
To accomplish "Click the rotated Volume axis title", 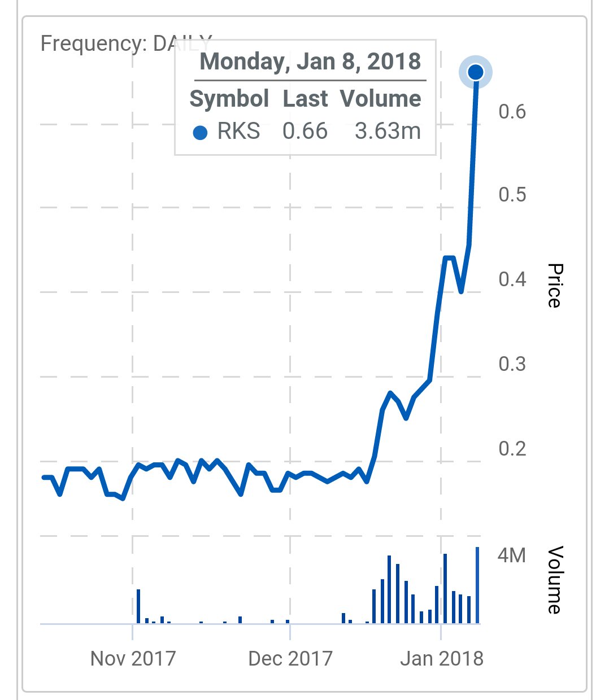I will (x=555, y=580).
